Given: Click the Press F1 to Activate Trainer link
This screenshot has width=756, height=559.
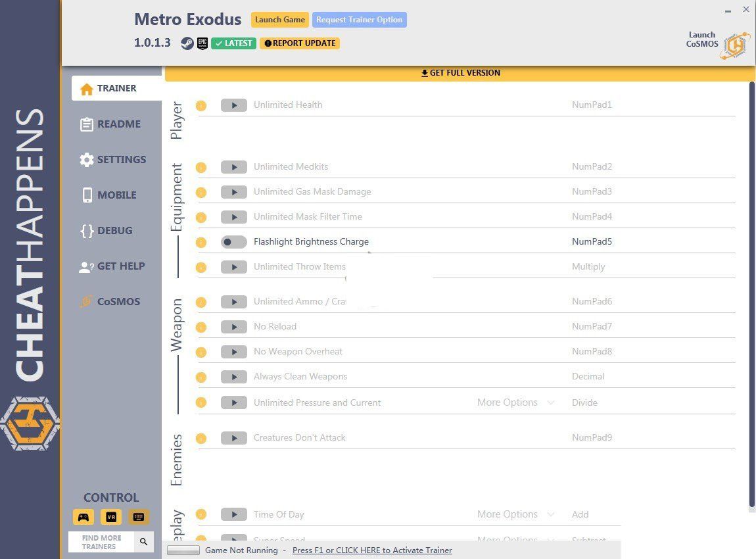Looking at the screenshot, I should tap(372, 550).
